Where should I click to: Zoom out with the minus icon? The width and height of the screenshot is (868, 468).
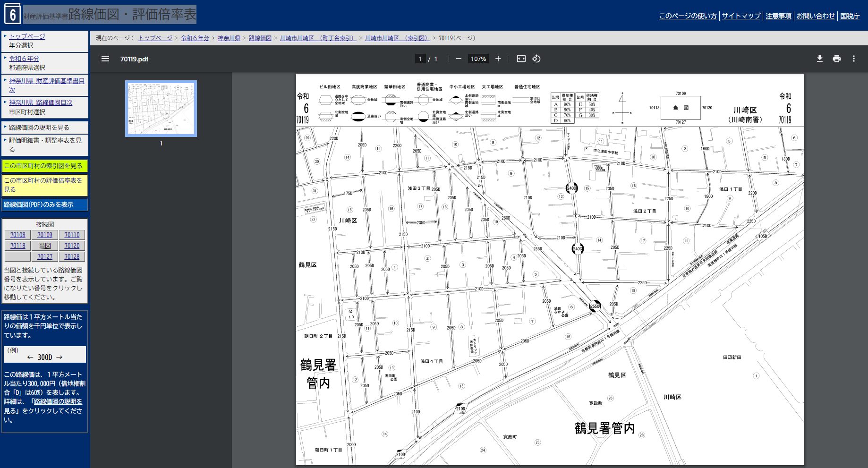458,59
